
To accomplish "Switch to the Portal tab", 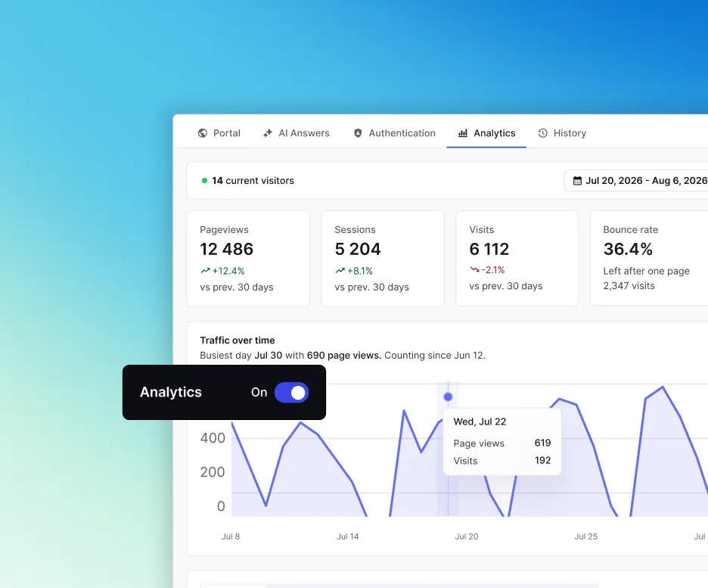I will [x=219, y=133].
